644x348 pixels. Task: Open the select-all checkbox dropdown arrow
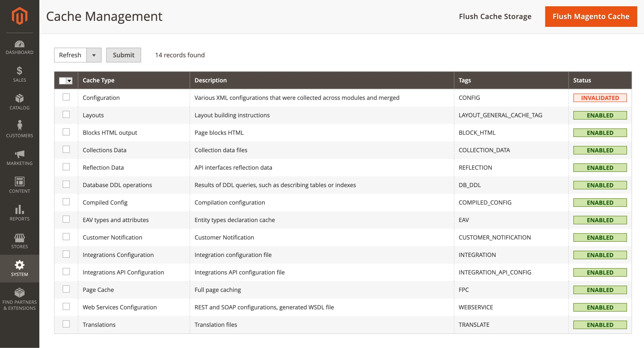[69, 81]
